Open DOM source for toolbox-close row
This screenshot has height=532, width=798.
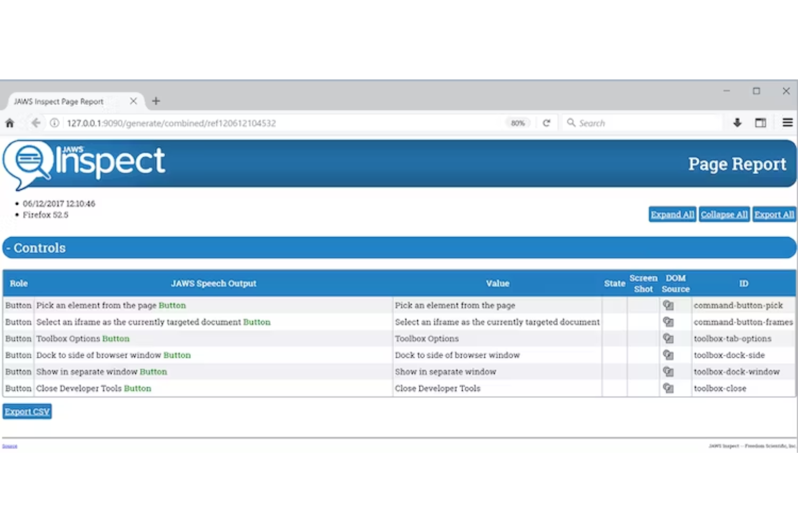pos(668,388)
